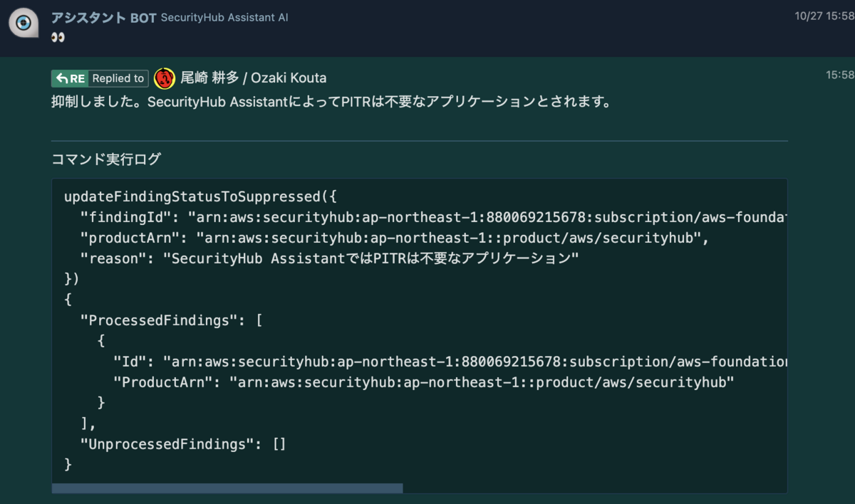This screenshot has height=504, width=855.
Task: Click Ozaki Kouta's round avatar
Action: [165, 78]
